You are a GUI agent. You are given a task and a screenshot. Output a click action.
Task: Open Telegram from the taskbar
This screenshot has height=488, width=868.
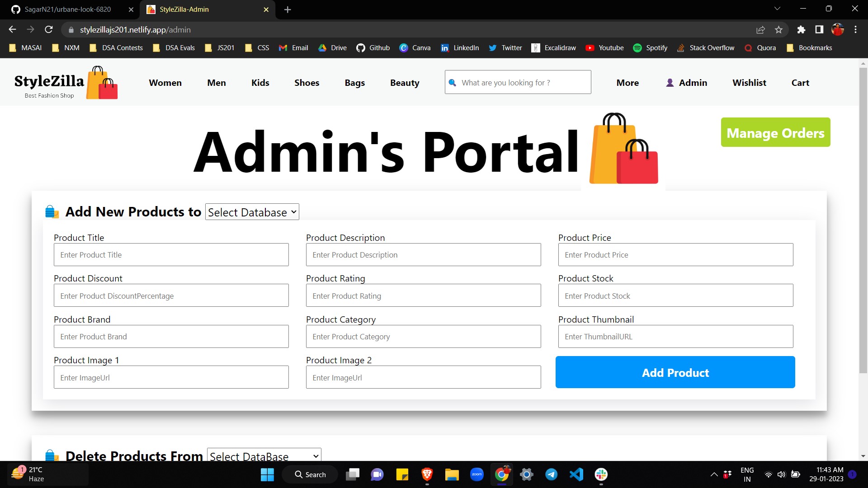[551, 474]
